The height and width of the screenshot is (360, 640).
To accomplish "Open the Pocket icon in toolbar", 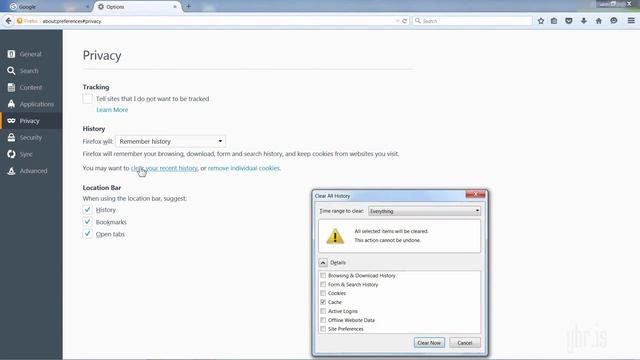I will [569, 21].
